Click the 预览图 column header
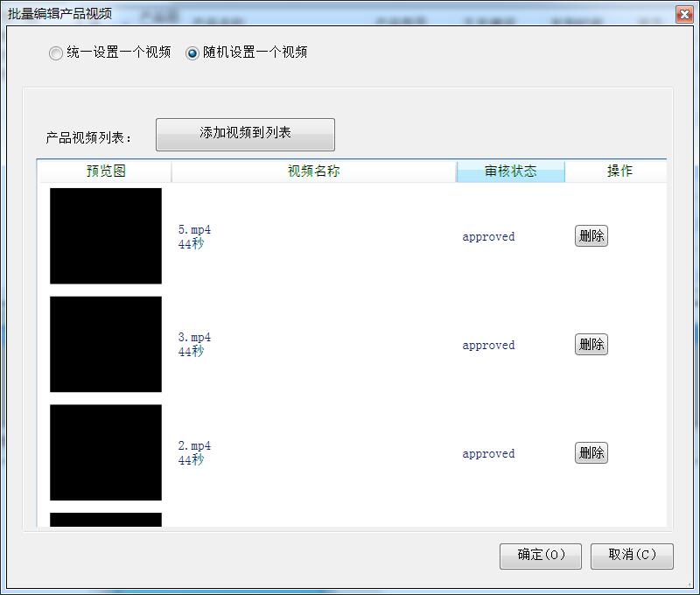The image size is (700, 595). click(106, 171)
